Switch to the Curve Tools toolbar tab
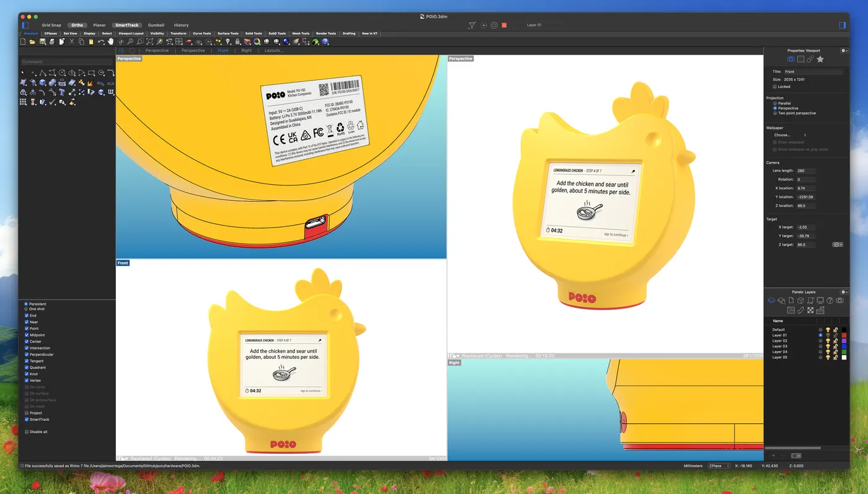The height and width of the screenshot is (494, 868). coord(202,33)
